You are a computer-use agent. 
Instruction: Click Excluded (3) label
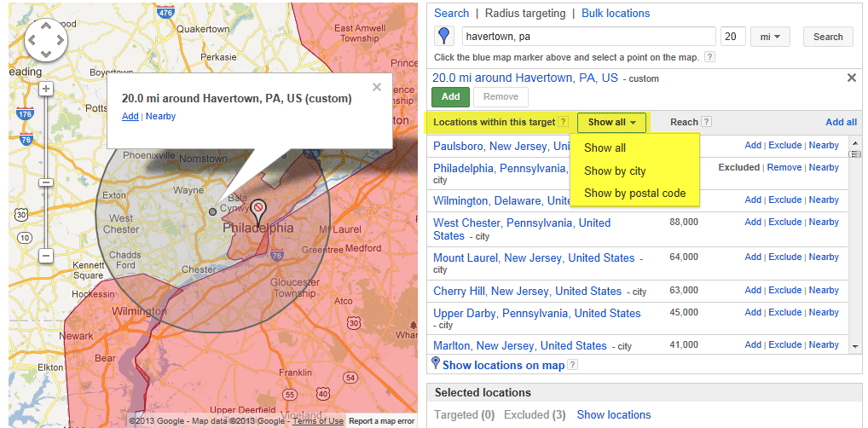coord(535,414)
